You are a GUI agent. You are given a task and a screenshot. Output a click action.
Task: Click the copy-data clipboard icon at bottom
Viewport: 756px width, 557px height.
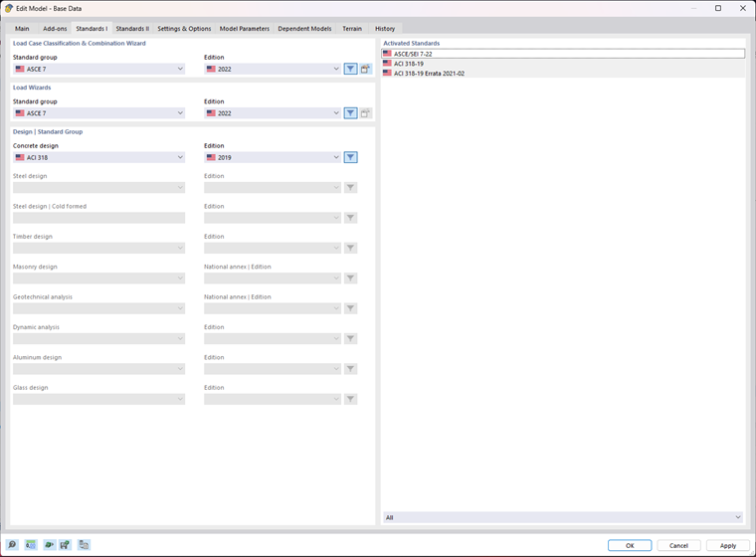point(84,545)
